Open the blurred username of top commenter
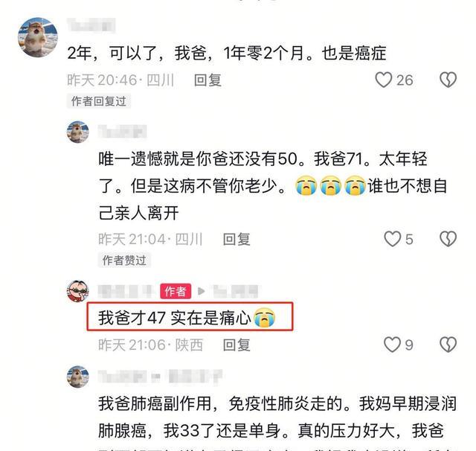 coord(91,25)
